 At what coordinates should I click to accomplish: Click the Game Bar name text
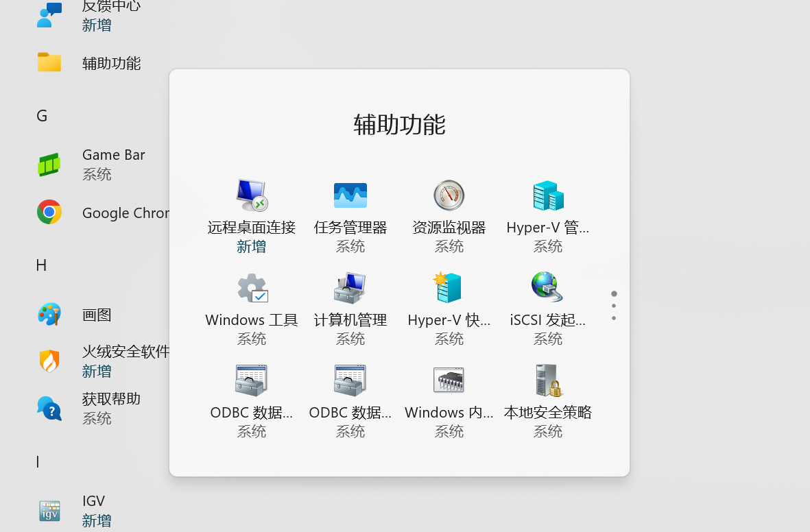click(114, 155)
